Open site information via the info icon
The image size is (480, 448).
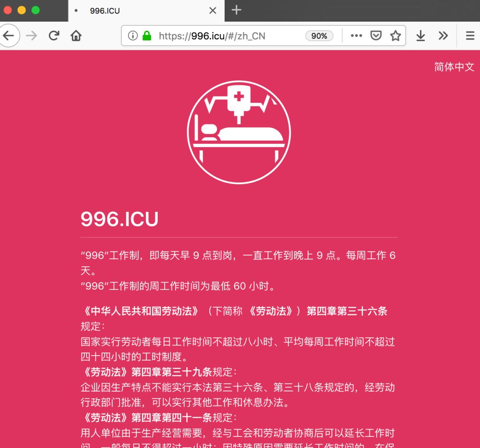[133, 36]
